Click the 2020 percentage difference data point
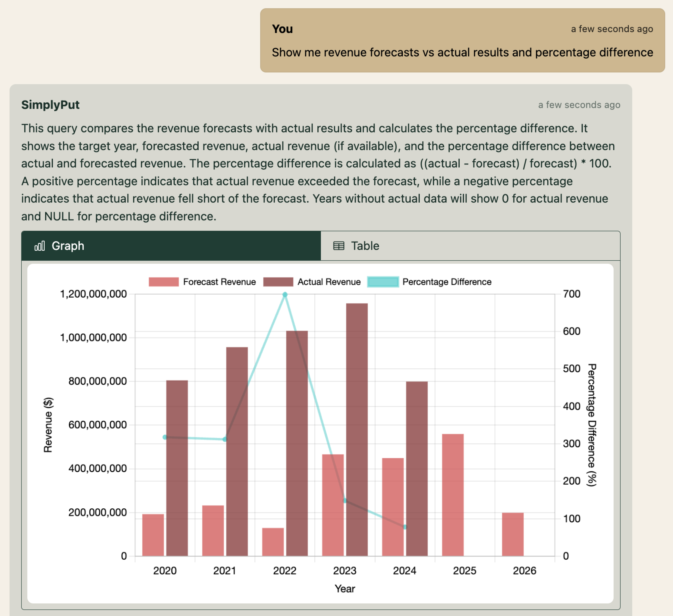This screenshot has height=616, width=673. point(165,437)
